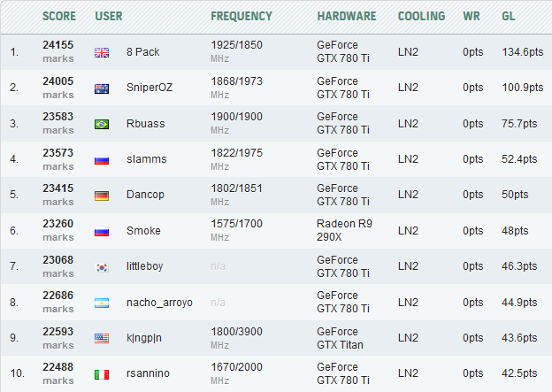The width and height of the screenshot is (552, 392).
Task: Click the COOLING column header
Action: click(421, 16)
